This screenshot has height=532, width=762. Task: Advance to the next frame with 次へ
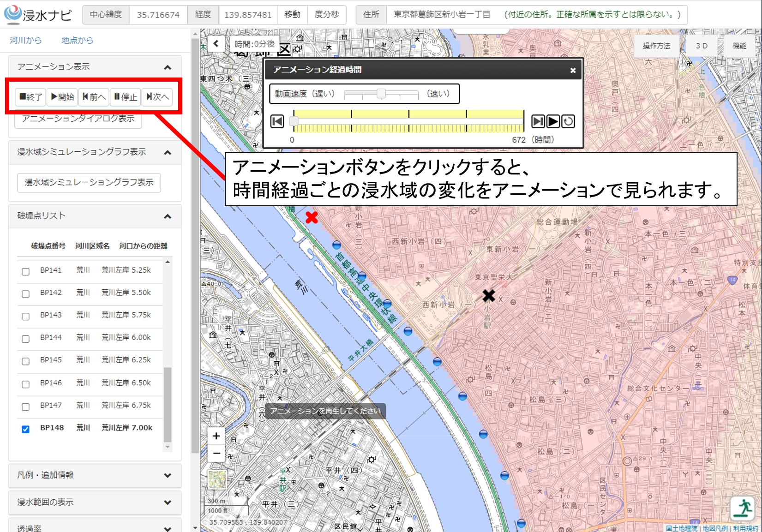point(157,97)
